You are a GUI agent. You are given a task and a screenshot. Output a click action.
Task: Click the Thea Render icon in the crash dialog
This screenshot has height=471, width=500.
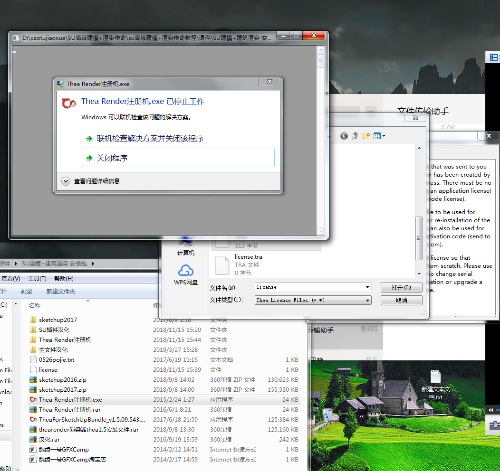tap(69, 103)
